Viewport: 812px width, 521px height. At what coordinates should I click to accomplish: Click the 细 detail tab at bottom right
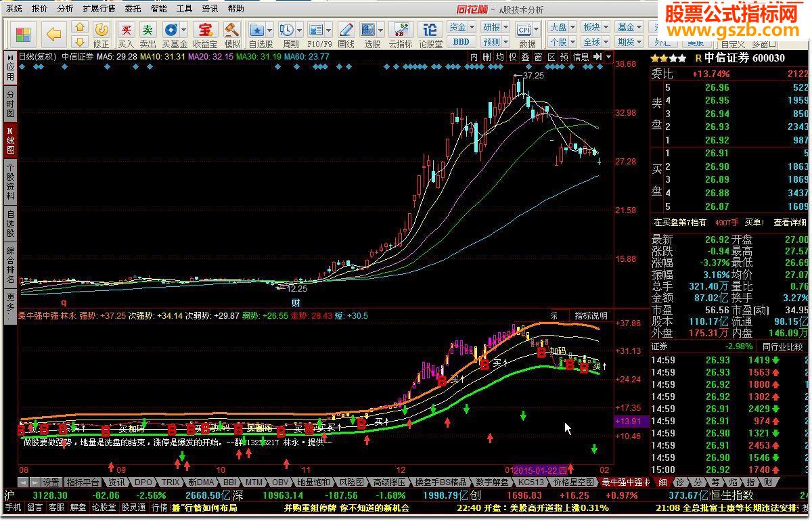point(662,482)
